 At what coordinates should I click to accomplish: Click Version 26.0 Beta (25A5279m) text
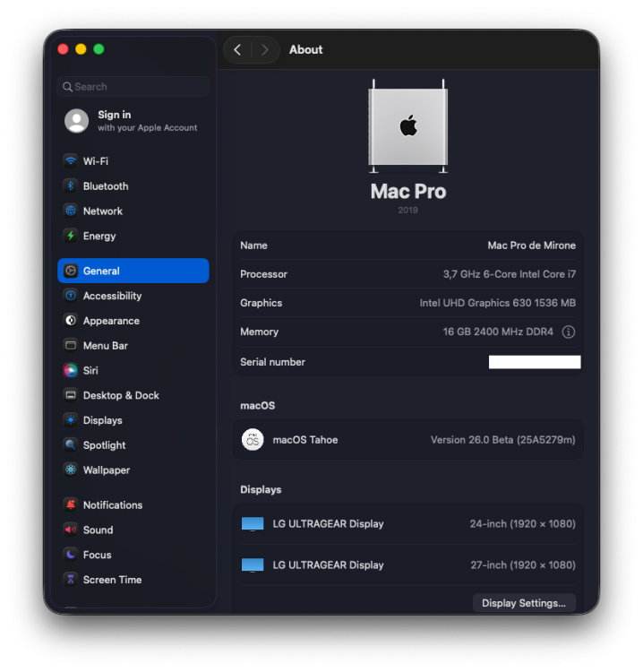point(503,440)
